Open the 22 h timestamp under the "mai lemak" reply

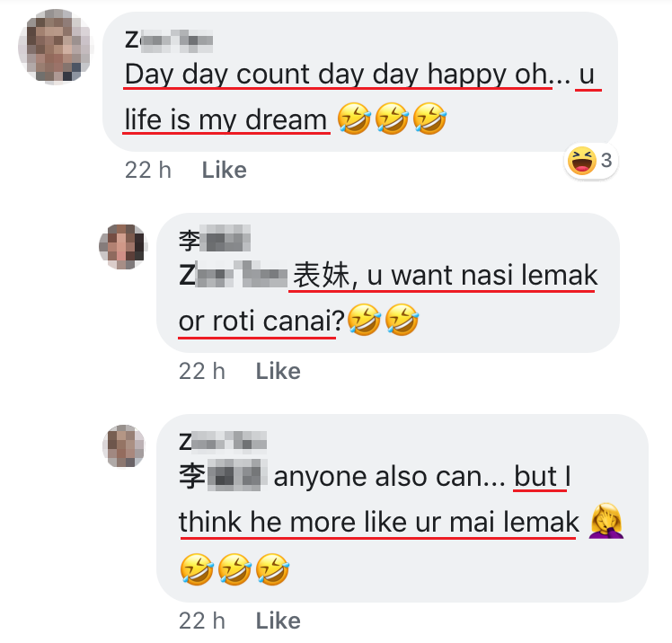(x=202, y=621)
